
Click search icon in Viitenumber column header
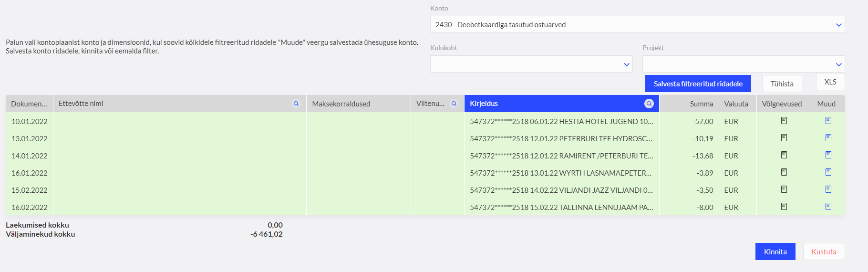pos(454,104)
